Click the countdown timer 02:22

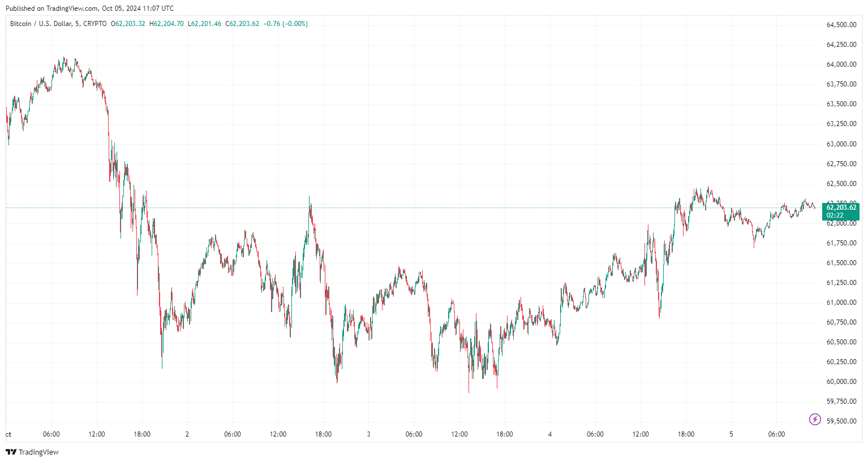(x=835, y=215)
